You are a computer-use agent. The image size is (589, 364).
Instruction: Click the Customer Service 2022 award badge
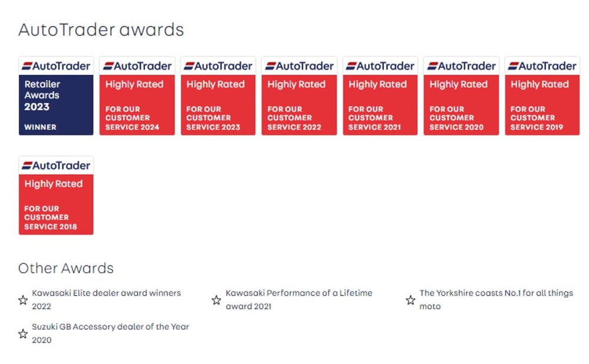point(299,96)
